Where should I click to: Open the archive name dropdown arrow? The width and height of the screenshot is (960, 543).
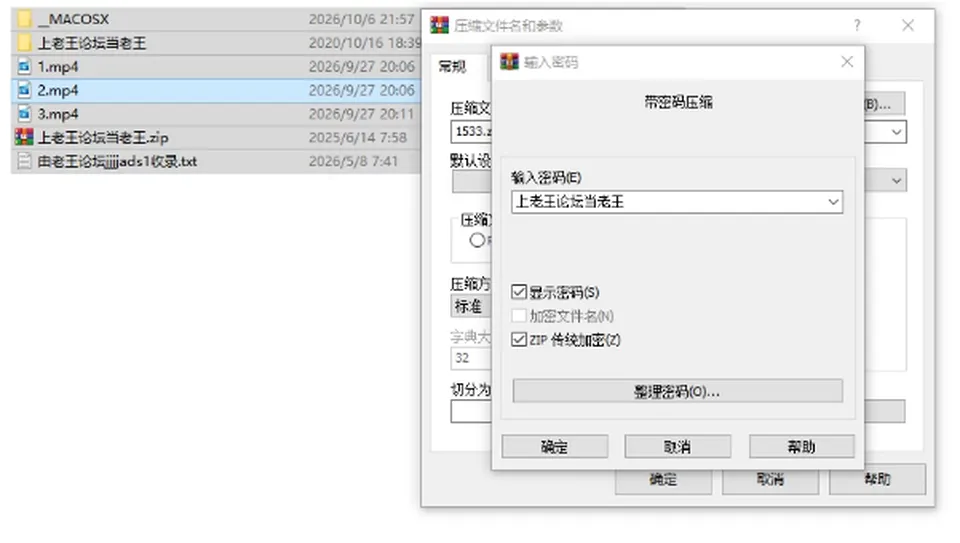(896, 132)
